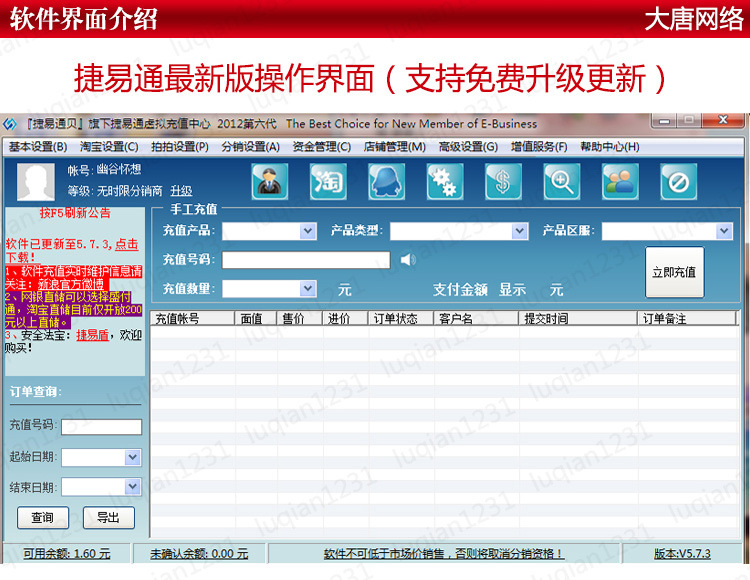Click the 订单备注 column header
750x580 pixels.
tap(687, 318)
